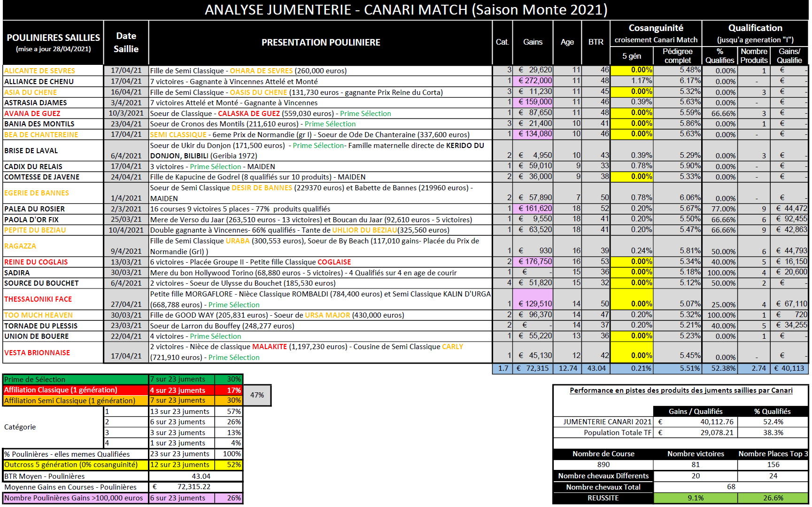Viewport: 812px width, 507px height.
Task: Select the 38.3% population qualifiés value
Action: click(x=773, y=432)
